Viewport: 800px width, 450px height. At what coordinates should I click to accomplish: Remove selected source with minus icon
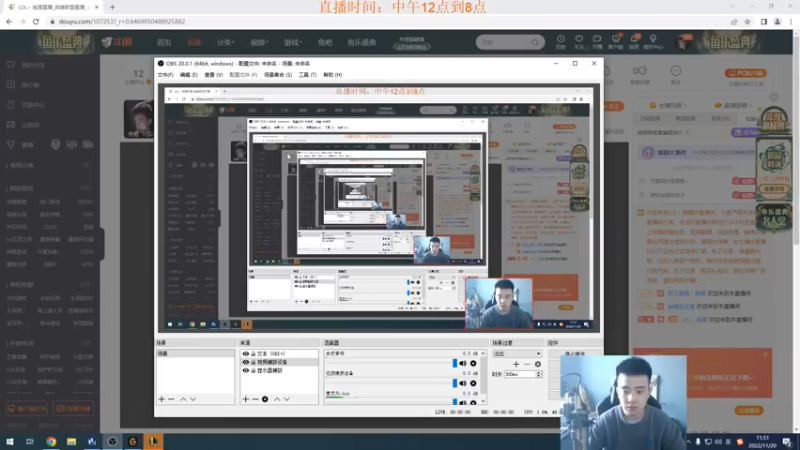[255, 399]
